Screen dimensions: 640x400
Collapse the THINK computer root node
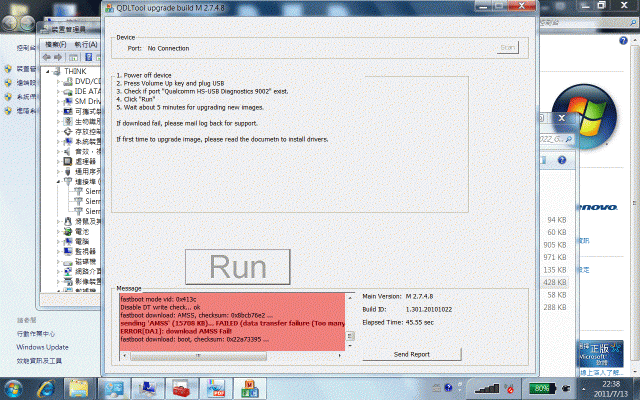click(48, 71)
